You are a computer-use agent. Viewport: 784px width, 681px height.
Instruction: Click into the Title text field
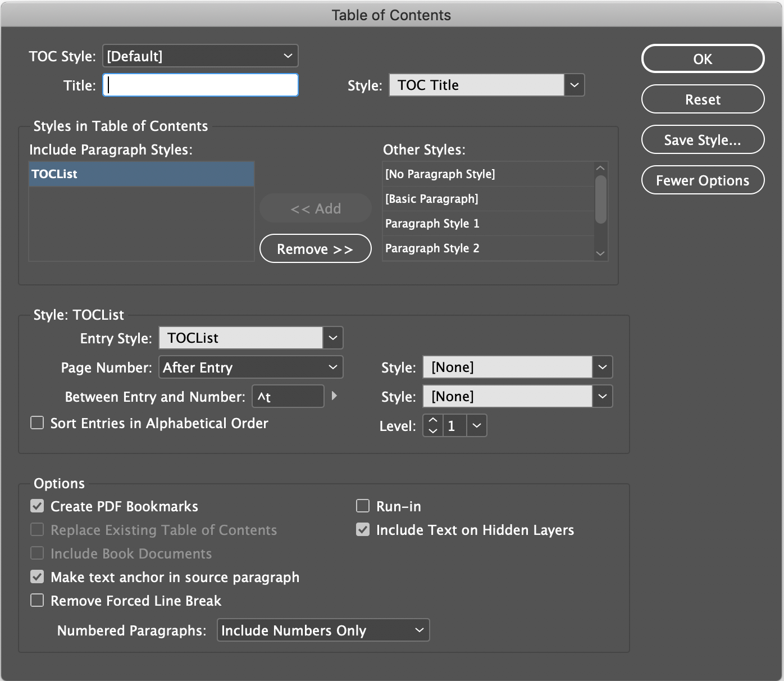coord(200,85)
